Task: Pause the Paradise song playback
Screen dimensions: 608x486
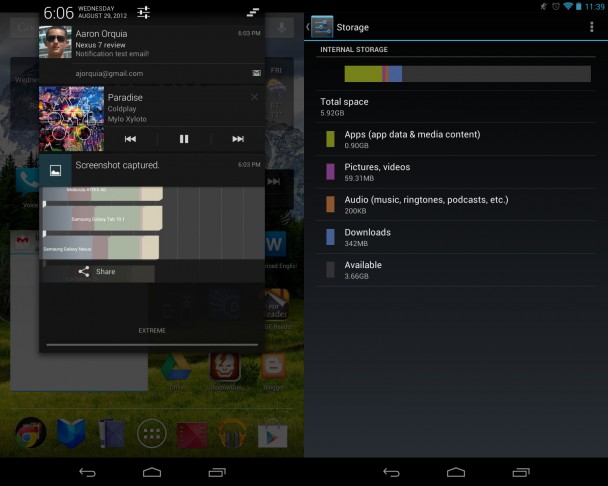Action: (184, 139)
